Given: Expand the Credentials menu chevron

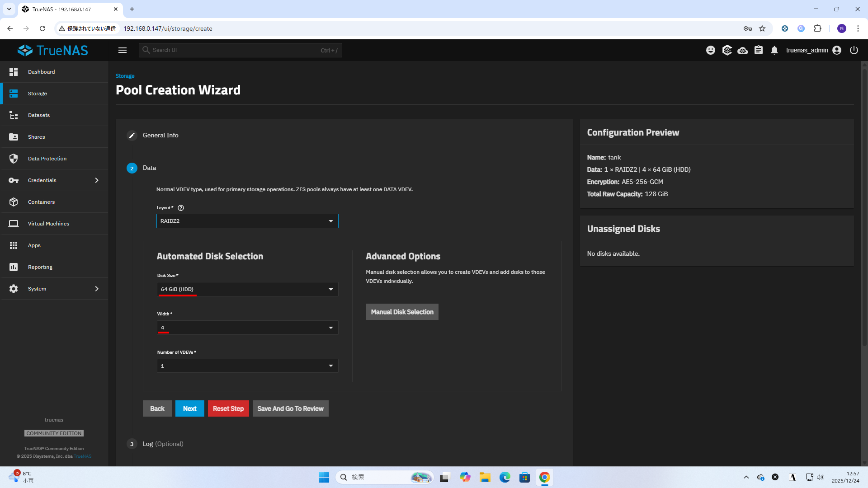Looking at the screenshot, I should click(97, 180).
